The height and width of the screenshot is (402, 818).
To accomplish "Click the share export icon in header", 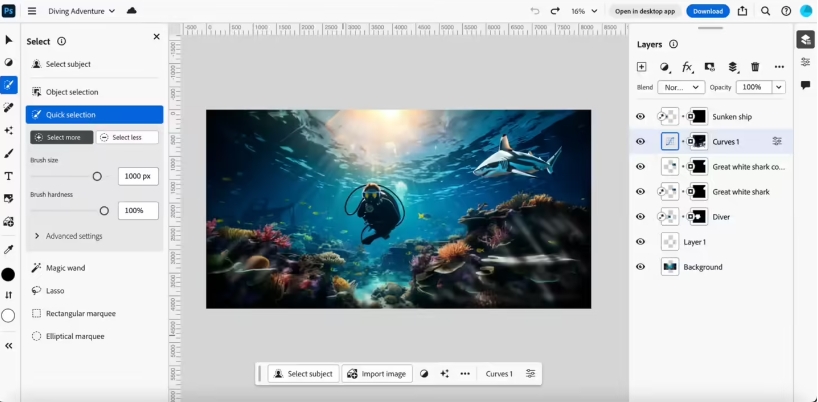I will [742, 11].
